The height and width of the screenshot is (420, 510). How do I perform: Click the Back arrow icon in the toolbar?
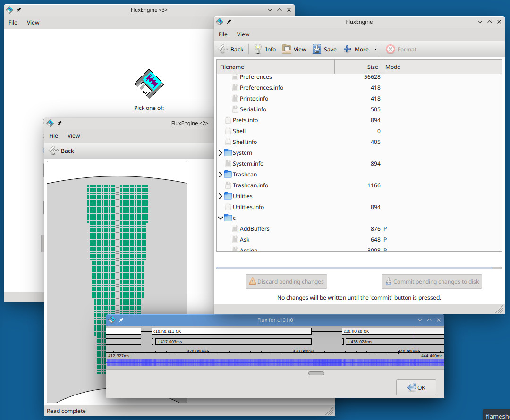tap(222, 49)
